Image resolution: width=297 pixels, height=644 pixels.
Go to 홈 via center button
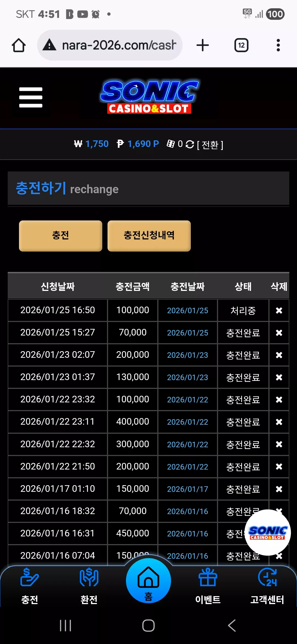(x=148, y=581)
